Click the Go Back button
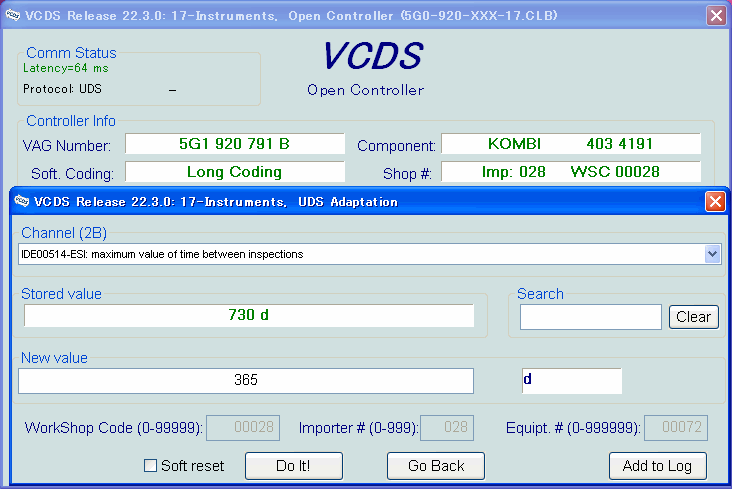Screen dimensions: 732x489 [x=436, y=466]
